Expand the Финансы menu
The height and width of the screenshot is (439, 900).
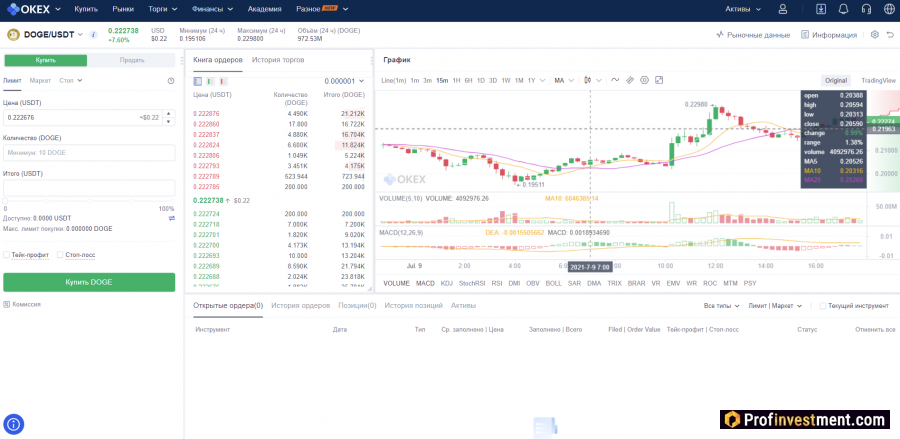click(x=212, y=9)
